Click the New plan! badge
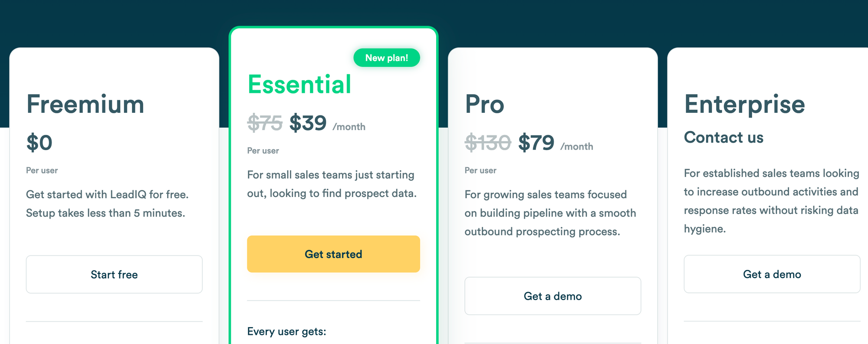The width and height of the screenshot is (868, 344). click(x=387, y=57)
